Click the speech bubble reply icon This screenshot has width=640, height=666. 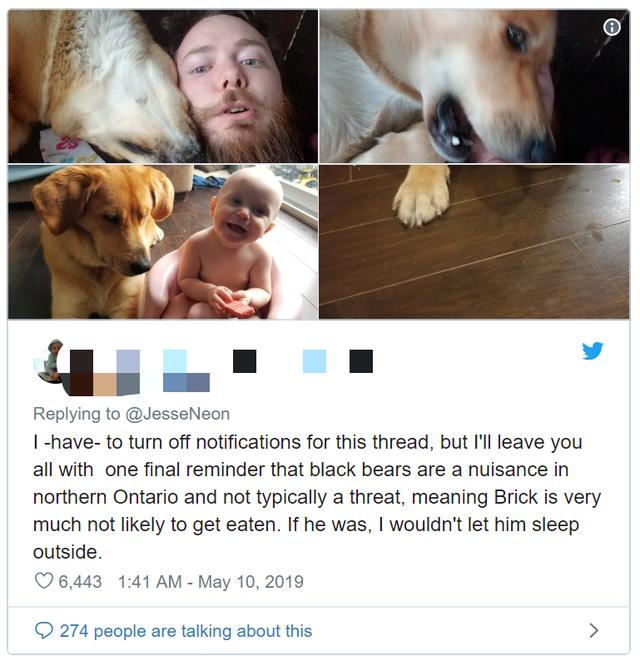[x=44, y=630]
